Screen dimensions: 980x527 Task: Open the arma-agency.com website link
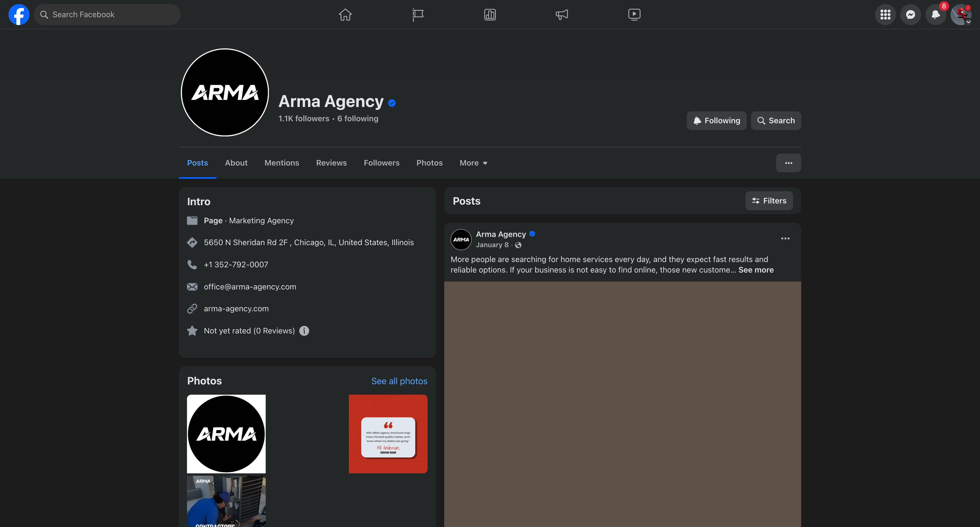pyautogui.click(x=236, y=309)
